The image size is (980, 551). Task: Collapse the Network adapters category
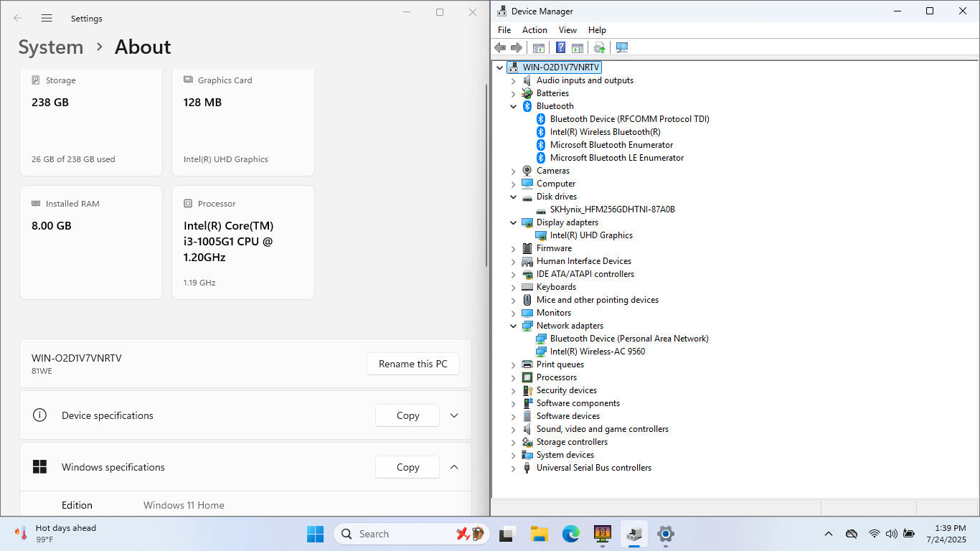(513, 326)
